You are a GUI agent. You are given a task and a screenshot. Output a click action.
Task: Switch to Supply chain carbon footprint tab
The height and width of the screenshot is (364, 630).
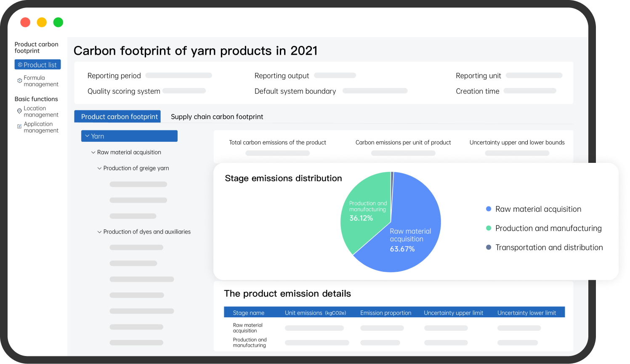point(217,117)
